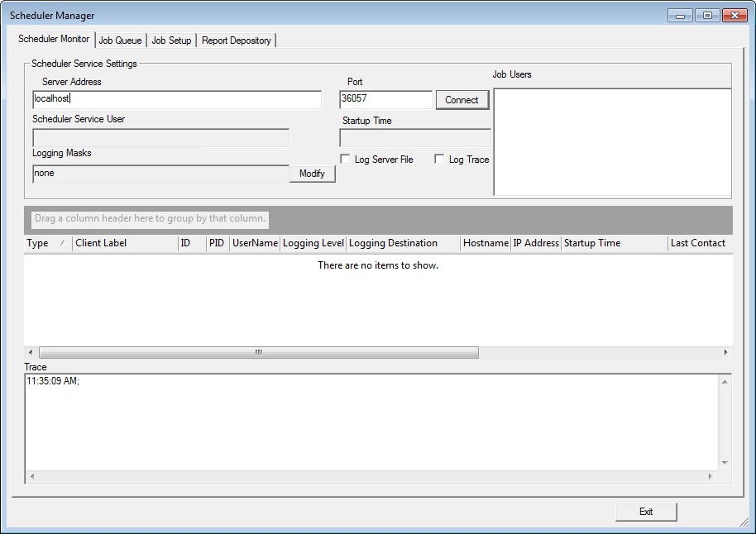The height and width of the screenshot is (534, 756).
Task: Click inside the Job Users list box
Action: click(x=612, y=141)
